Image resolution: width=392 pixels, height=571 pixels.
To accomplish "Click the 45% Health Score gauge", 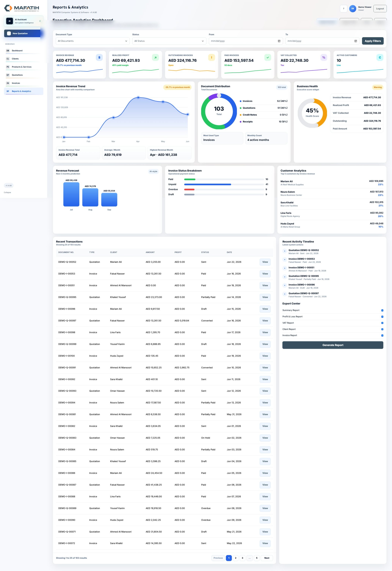I will click(312, 113).
